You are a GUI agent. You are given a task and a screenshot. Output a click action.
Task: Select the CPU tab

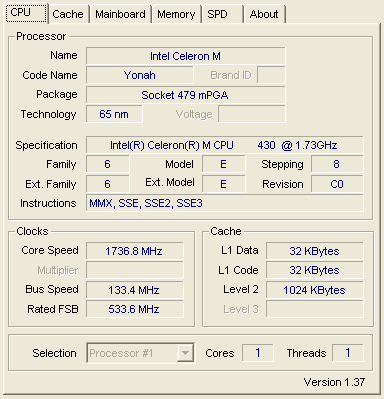(27, 13)
